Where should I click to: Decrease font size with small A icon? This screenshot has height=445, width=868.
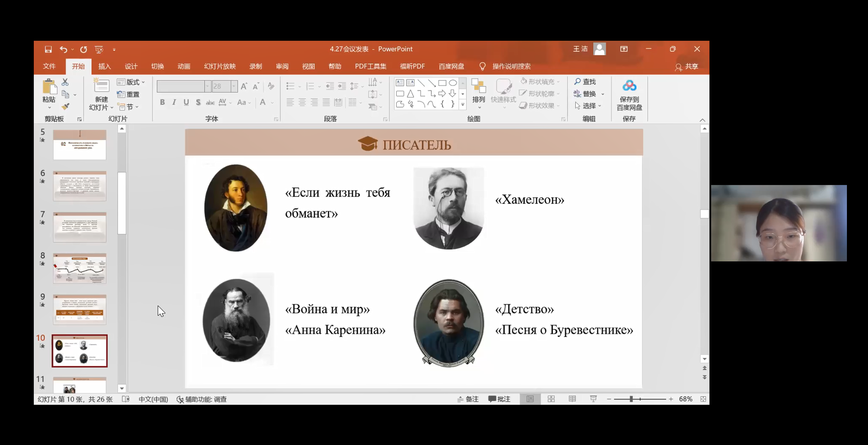pos(256,86)
